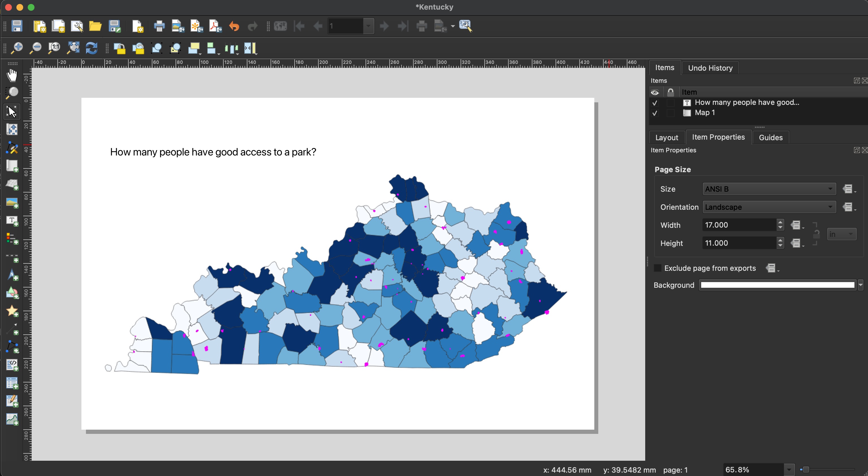868x476 pixels.
Task: Switch to the Item Properties tab
Action: click(718, 137)
